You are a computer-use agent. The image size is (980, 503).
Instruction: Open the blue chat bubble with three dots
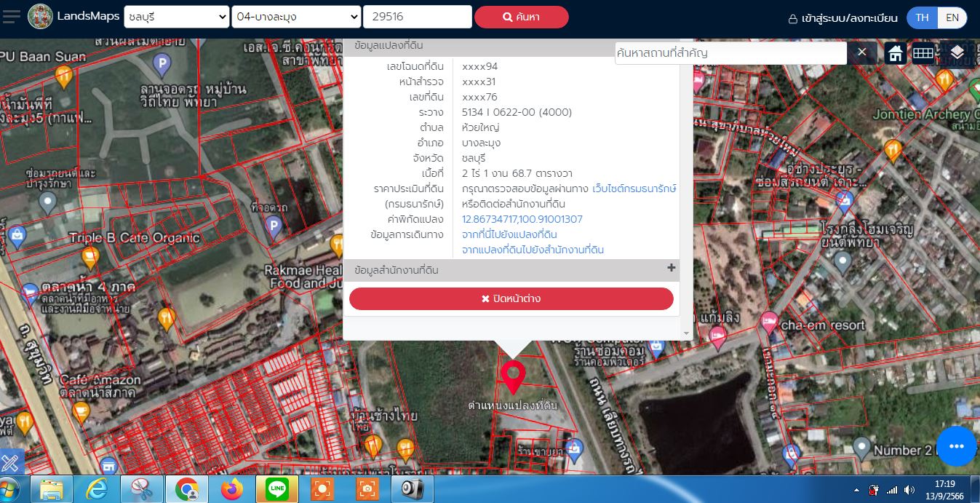(956, 446)
